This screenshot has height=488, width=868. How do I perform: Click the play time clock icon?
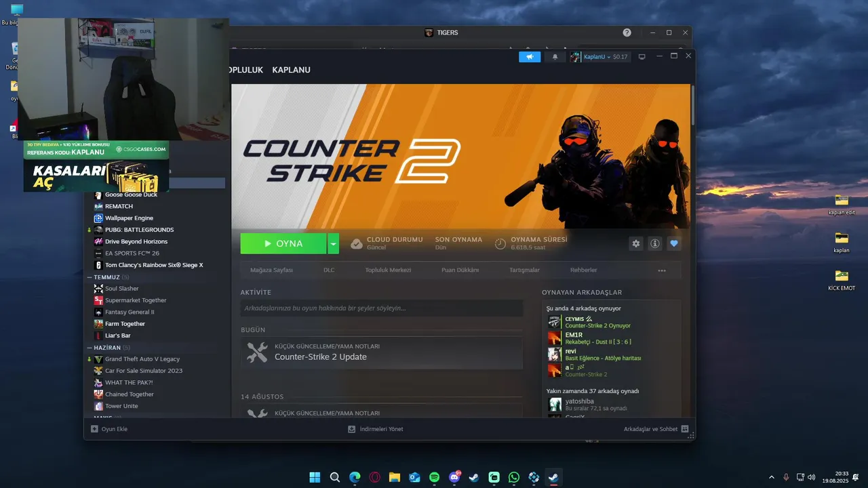pyautogui.click(x=500, y=243)
